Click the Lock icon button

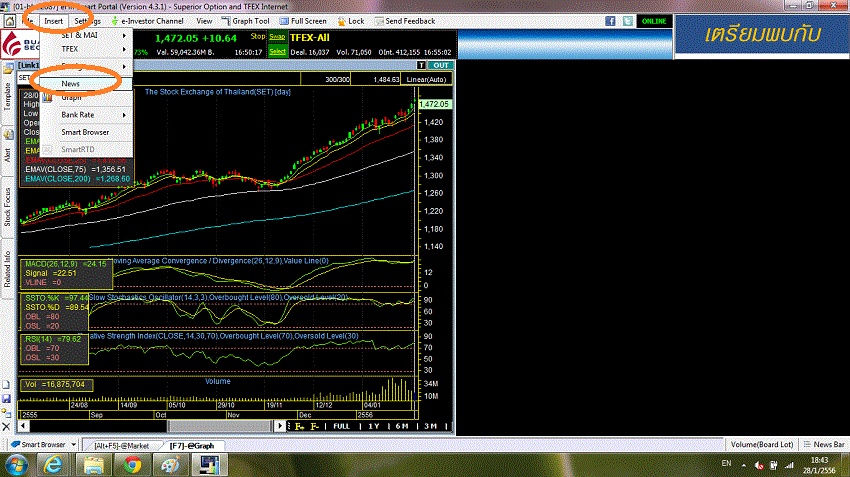(351, 21)
